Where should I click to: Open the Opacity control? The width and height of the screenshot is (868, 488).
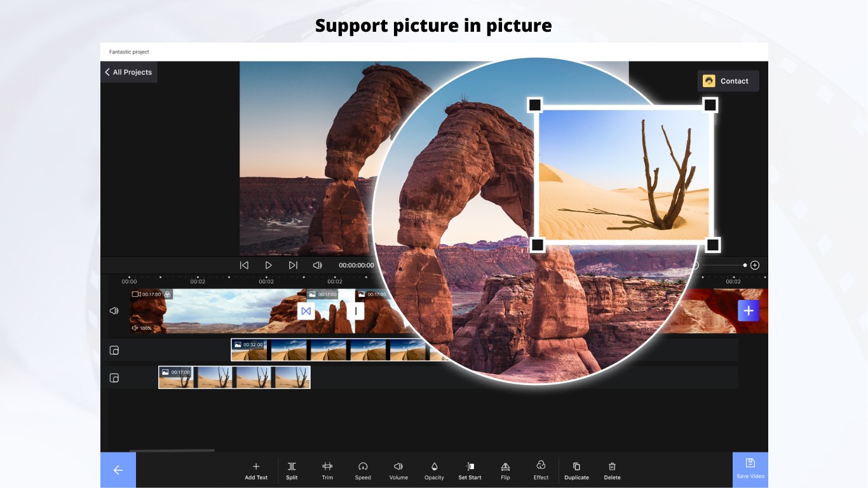point(434,470)
